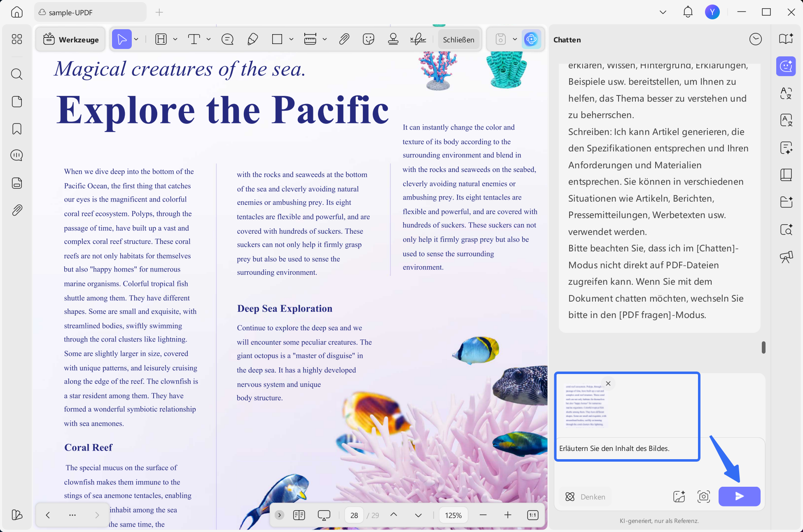Open the 125% zoom level dropdown
The height and width of the screenshot is (532, 803).
453,515
